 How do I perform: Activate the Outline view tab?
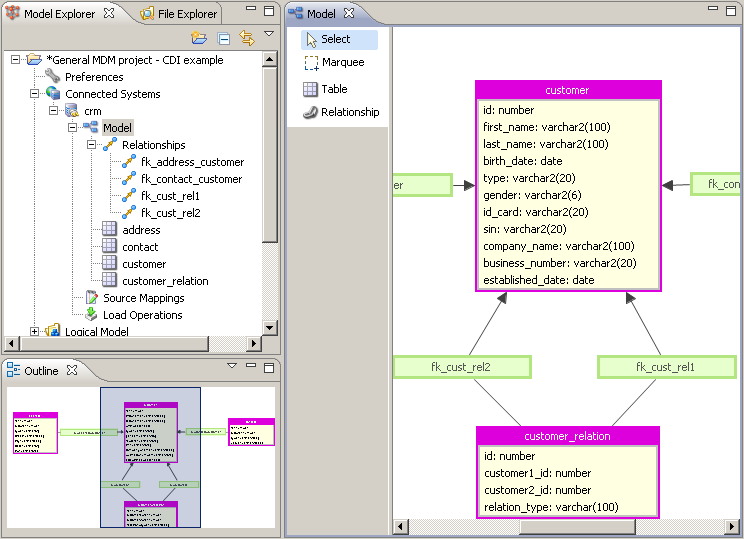33,371
